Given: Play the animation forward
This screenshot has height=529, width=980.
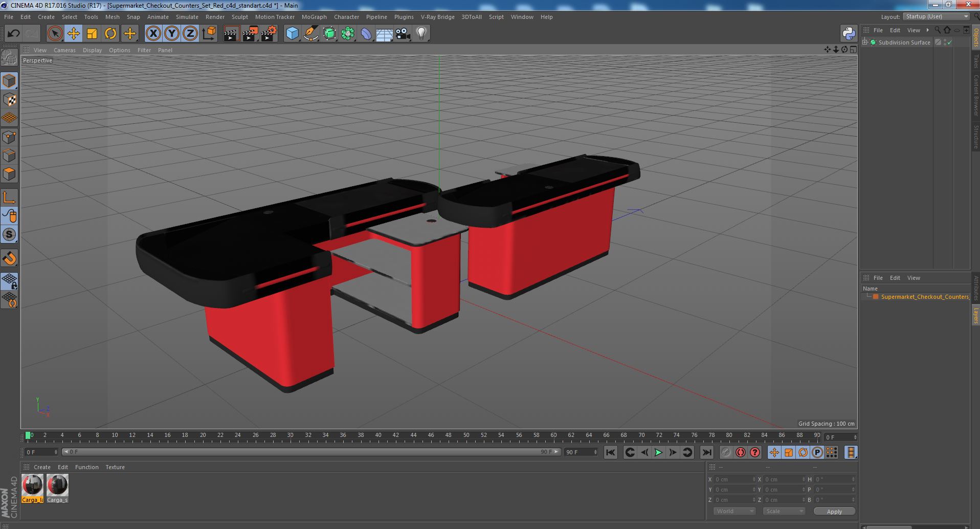Looking at the screenshot, I should (x=658, y=452).
